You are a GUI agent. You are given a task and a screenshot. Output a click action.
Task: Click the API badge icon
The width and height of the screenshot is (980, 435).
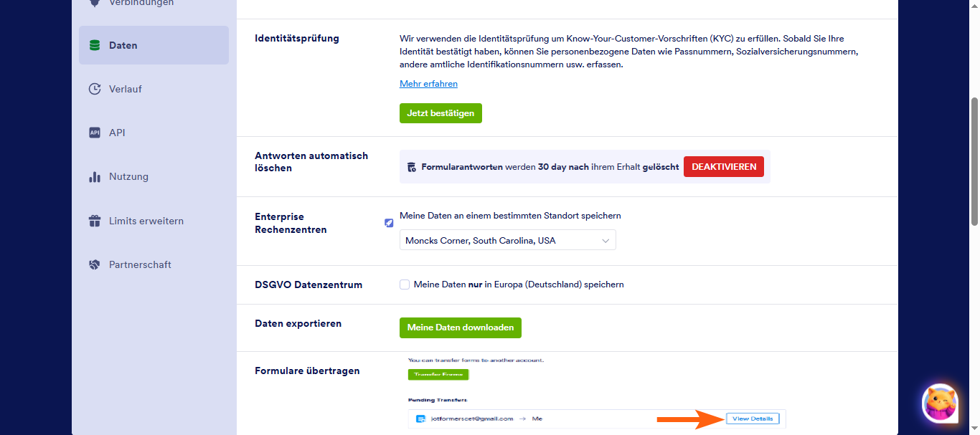[95, 133]
